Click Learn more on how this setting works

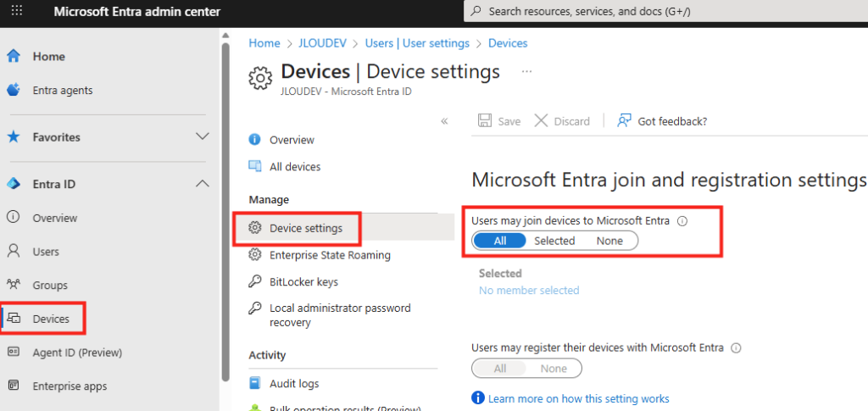point(578,398)
